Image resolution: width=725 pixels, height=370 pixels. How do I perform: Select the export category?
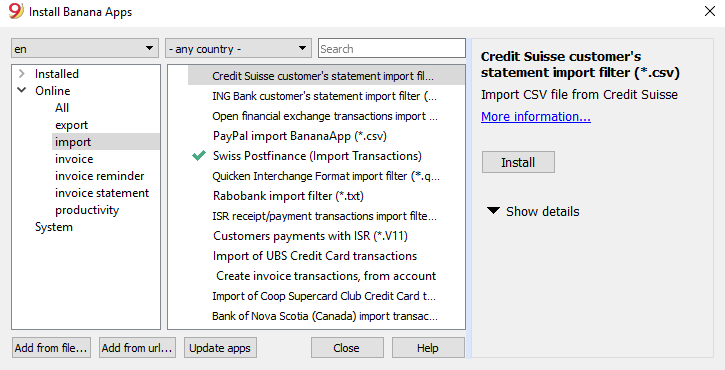point(71,125)
